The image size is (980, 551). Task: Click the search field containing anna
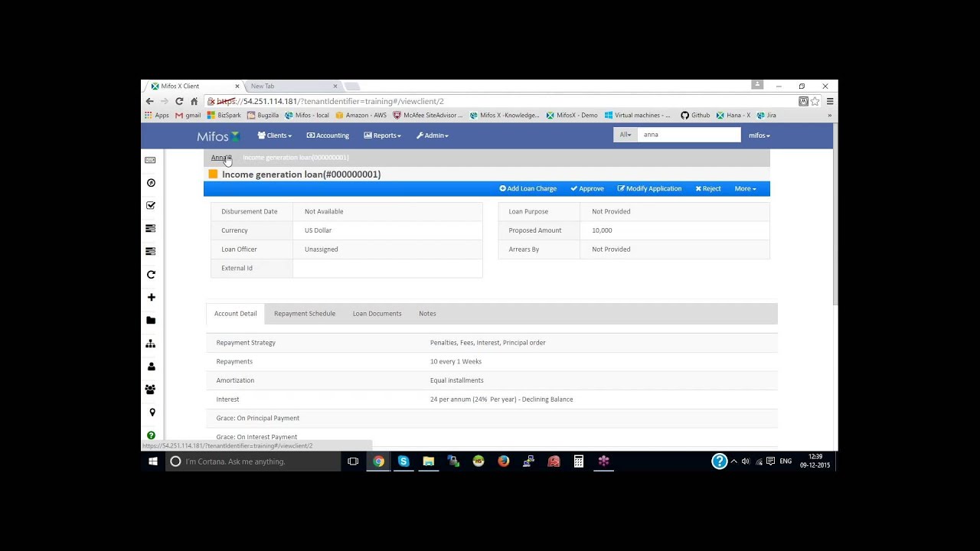[x=689, y=135]
